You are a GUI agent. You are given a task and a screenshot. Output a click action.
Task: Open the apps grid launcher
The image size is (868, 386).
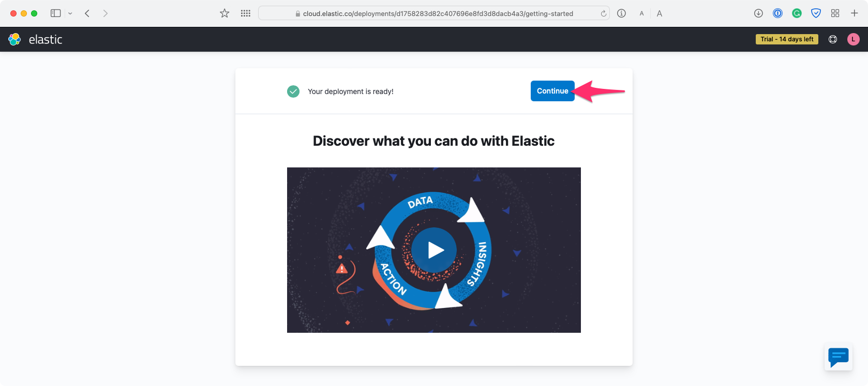click(246, 13)
